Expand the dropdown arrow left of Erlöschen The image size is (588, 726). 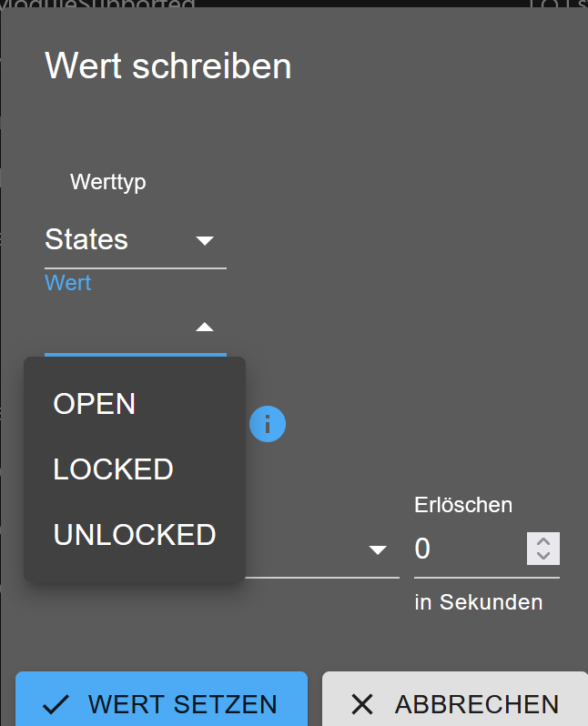378,550
